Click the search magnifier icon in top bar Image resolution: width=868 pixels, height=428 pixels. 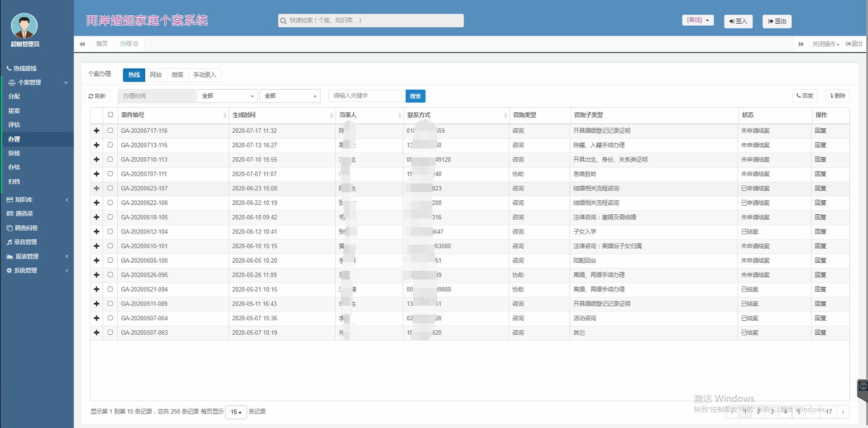284,21
